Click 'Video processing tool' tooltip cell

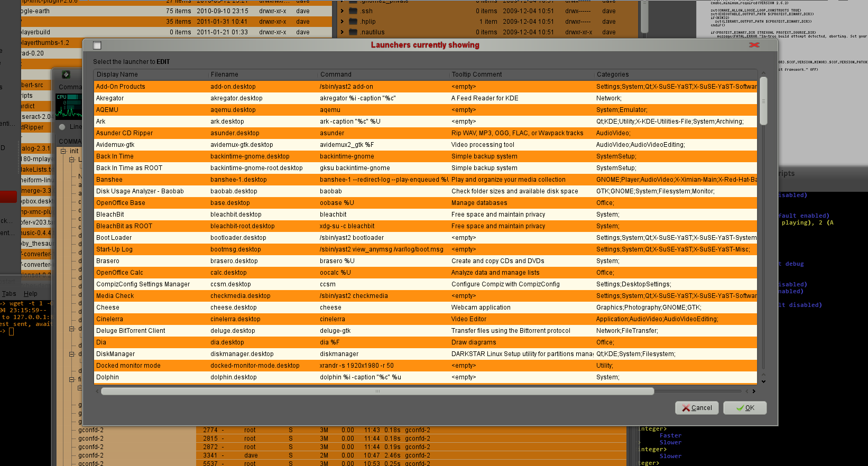tap(522, 145)
